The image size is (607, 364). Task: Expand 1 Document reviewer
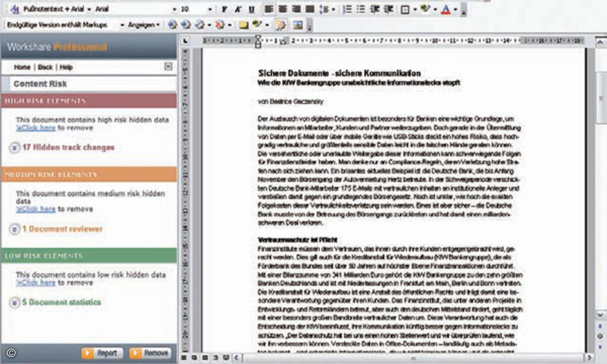(x=15, y=229)
